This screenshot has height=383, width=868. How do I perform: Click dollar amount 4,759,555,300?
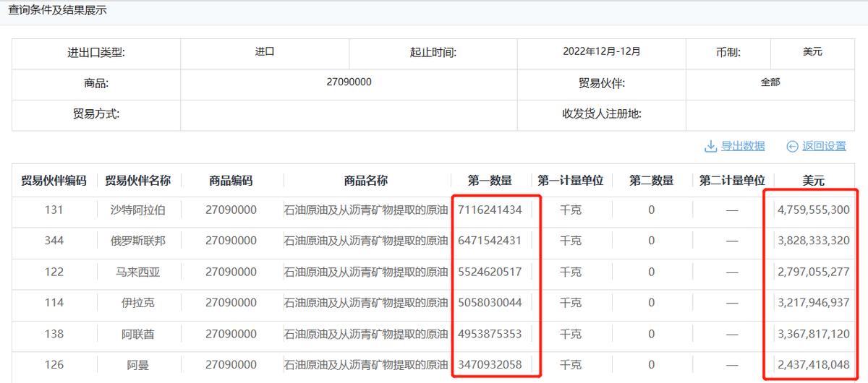click(814, 210)
